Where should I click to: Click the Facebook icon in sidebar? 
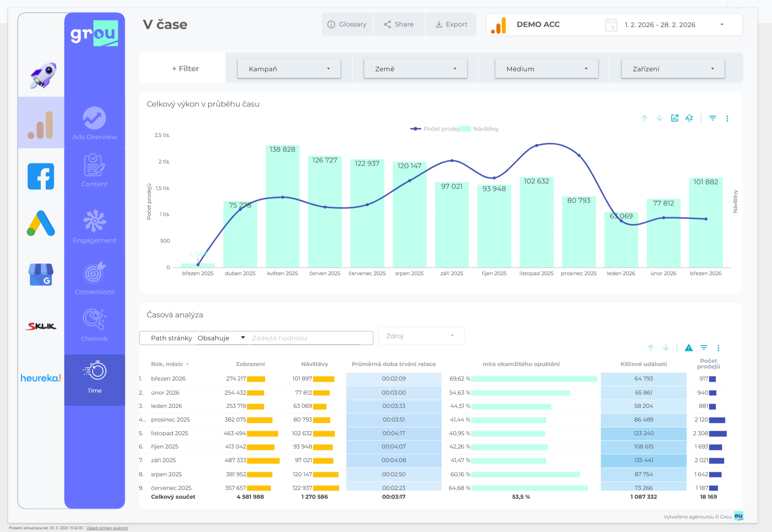41,176
